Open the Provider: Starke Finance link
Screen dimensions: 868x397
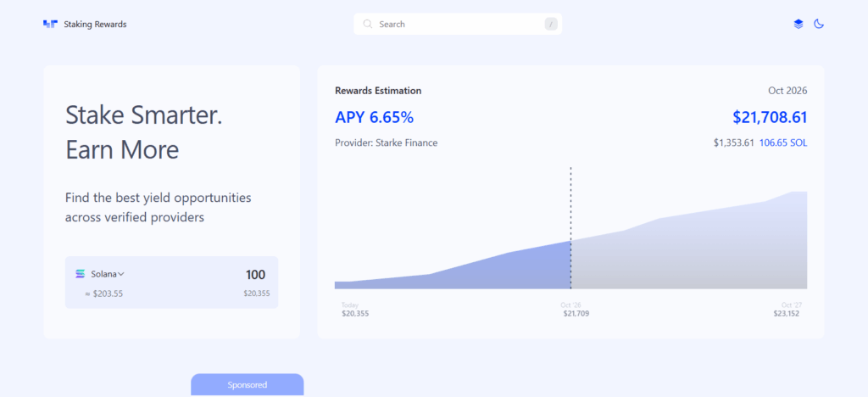pos(387,143)
